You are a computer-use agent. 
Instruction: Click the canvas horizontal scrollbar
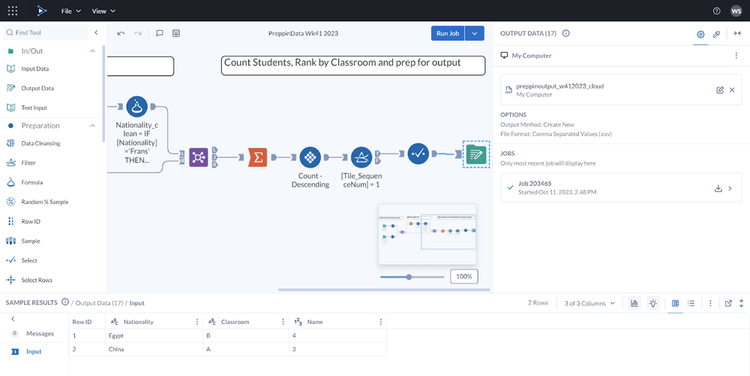(x=384, y=289)
